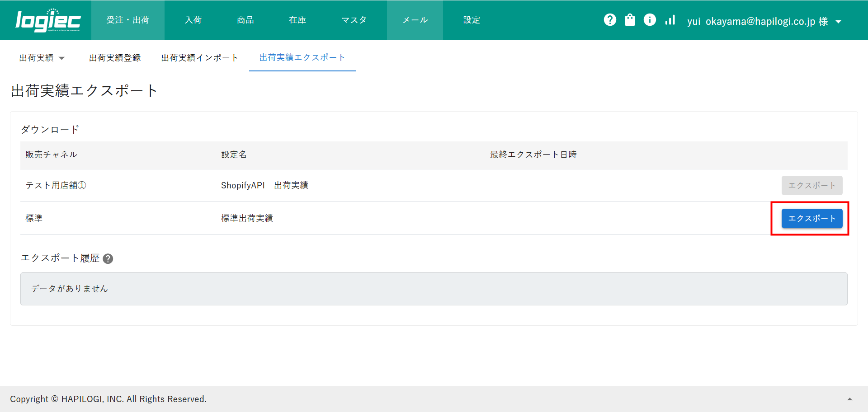Open the 受注・出荷 navigation menu
Image resolution: width=868 pixels, height=412 pixels.
pyautogui.click(x=128, y=20)
